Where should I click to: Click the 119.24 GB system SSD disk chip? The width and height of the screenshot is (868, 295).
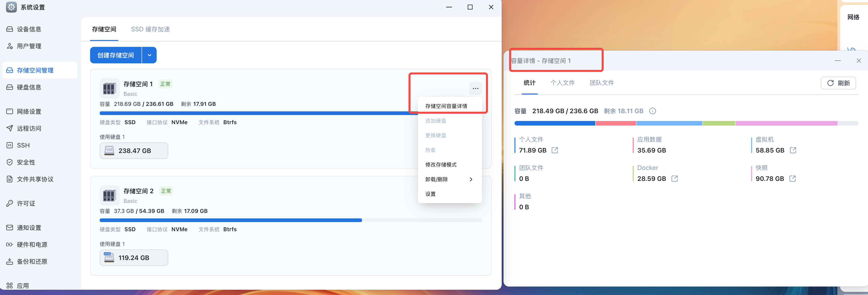[134, 258]
